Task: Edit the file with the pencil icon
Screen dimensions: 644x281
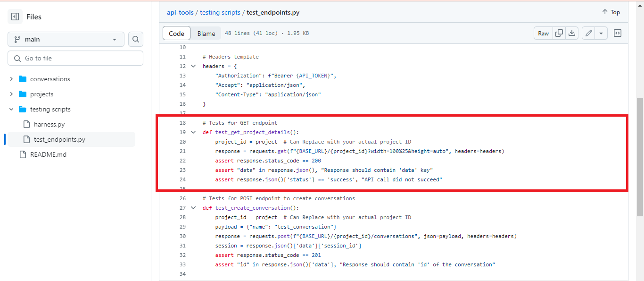Action: [588, 33]
